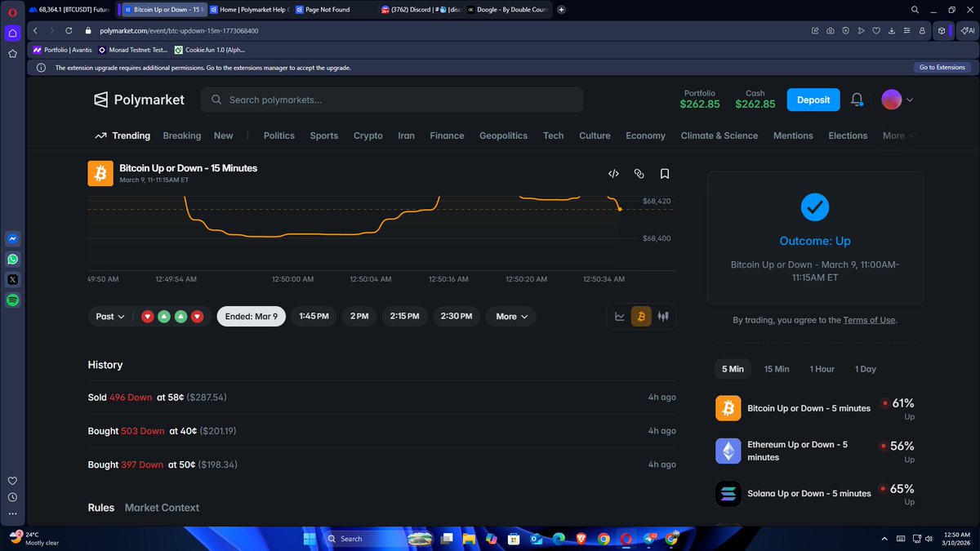Image resolution: width=980 pixels, height=551 pixels.
Task: Switch to the Rules tab
Action: point(101,508)
